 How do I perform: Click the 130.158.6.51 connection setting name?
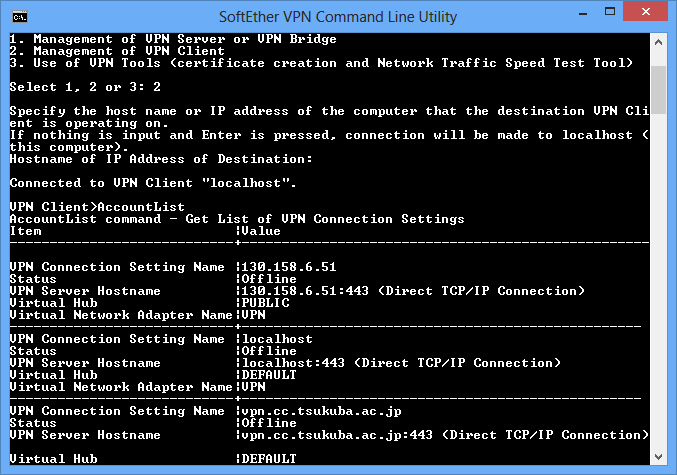click(288, 267)
